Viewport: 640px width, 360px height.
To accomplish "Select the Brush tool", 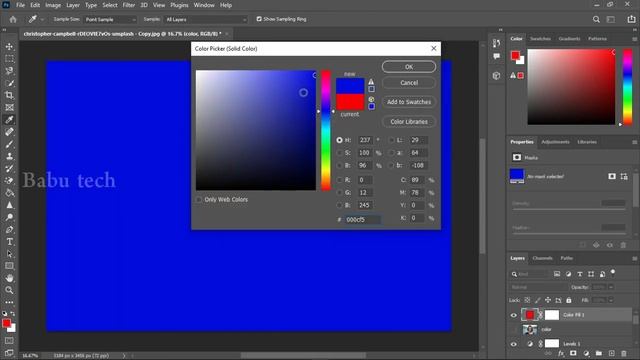I will (9, 144).
